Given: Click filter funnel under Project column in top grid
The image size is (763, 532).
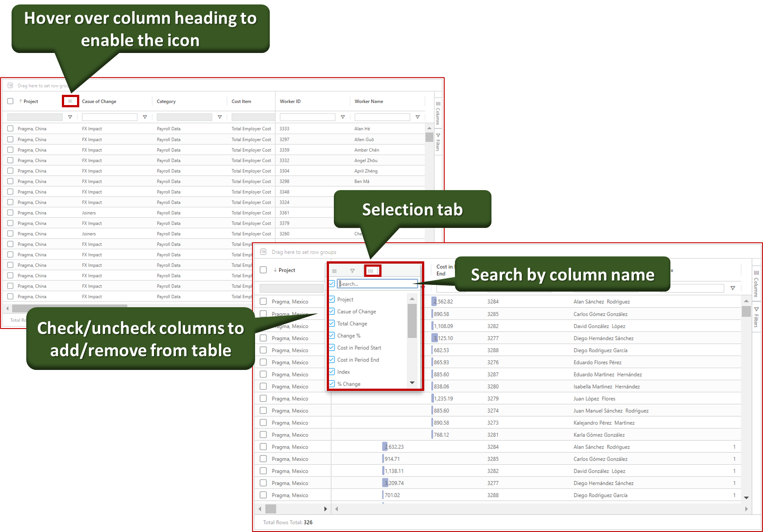Looking at the screenshot, I should coord(70,117).
